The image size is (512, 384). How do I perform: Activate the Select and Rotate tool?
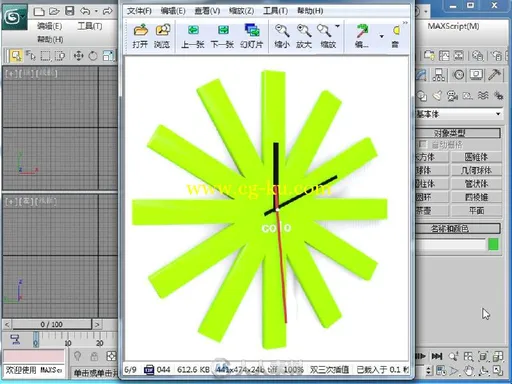click(93, 56)
